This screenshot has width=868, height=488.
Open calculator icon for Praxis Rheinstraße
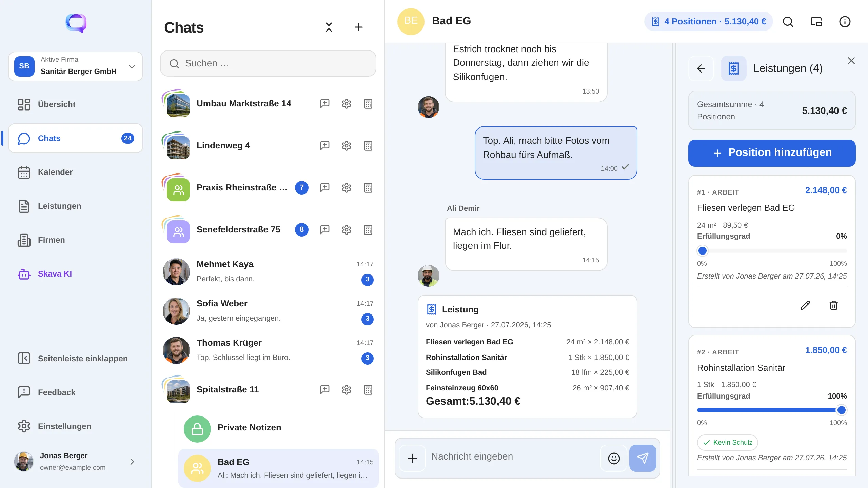[368, 187]
